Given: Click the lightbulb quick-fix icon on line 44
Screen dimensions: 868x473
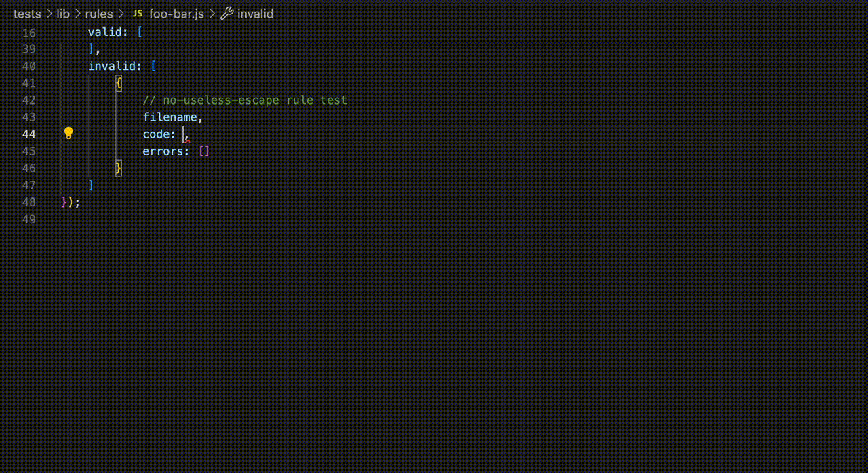Looking at the screenshot, I should pos(68,133).
